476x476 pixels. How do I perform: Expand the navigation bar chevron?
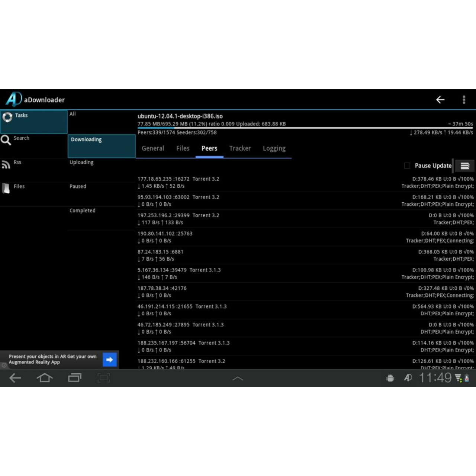click(x=238, y=378)
